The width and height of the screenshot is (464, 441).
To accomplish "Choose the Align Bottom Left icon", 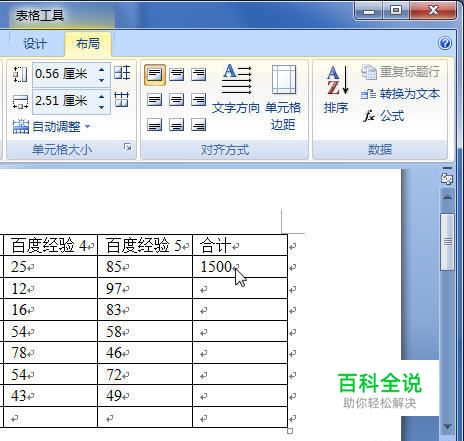I will [155, 125].
